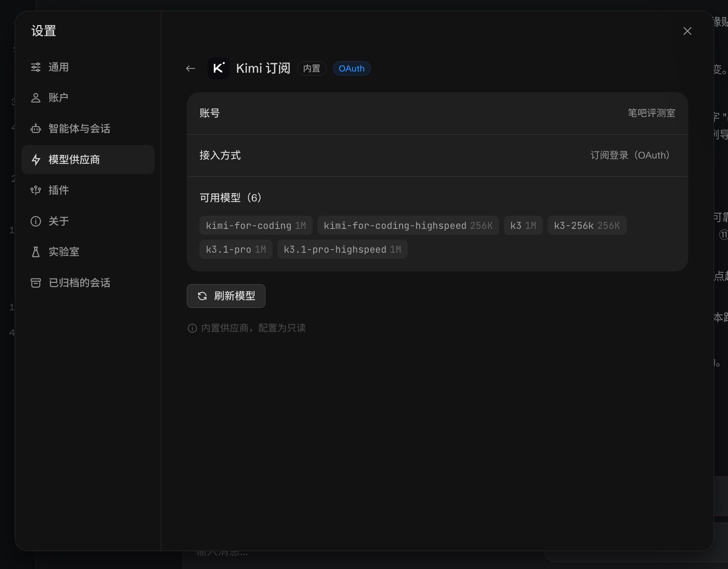Click the info icon before 内置供应商 note
The height and width of the screenshot is (569, 728).
pos(192,328)
